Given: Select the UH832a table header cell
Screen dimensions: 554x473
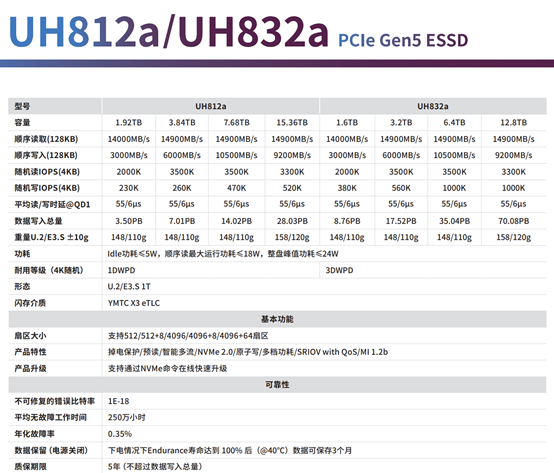Looking at the screenshot, I should (x=433, y=106).
